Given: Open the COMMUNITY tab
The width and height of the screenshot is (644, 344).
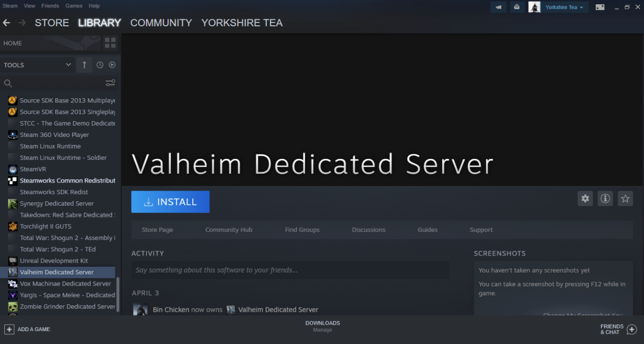Looking at the screenshot, I should coord(161,23).
